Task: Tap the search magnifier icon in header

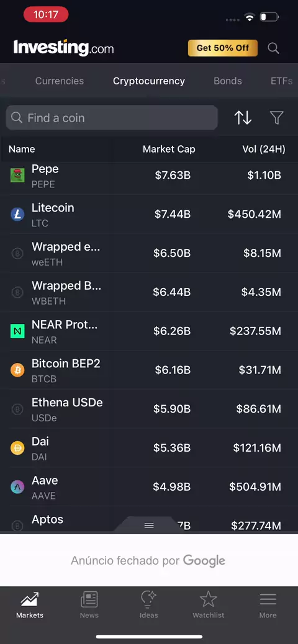Action: click(273, 48)
